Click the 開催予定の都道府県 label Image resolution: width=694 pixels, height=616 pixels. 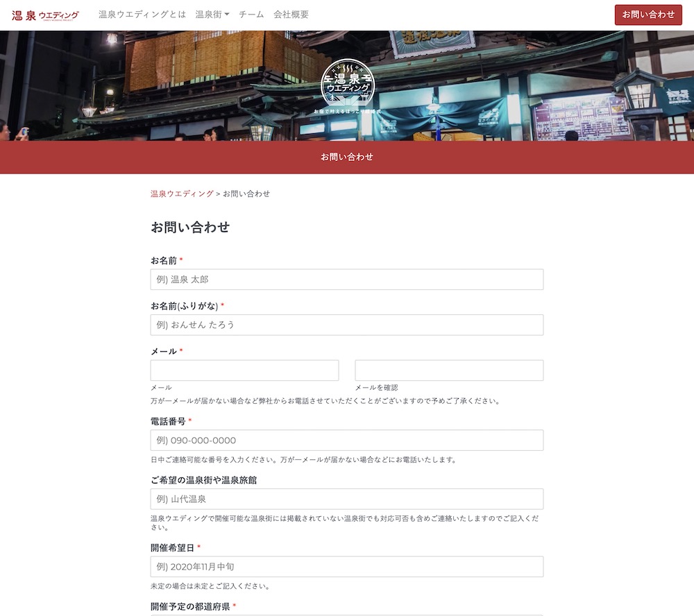tap(190, 606)
